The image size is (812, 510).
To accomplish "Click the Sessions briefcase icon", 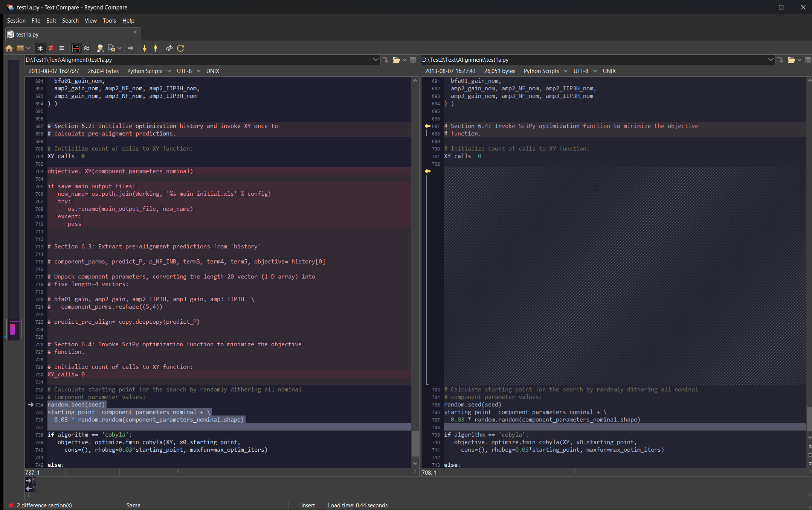I will click(x=20, y=48).
